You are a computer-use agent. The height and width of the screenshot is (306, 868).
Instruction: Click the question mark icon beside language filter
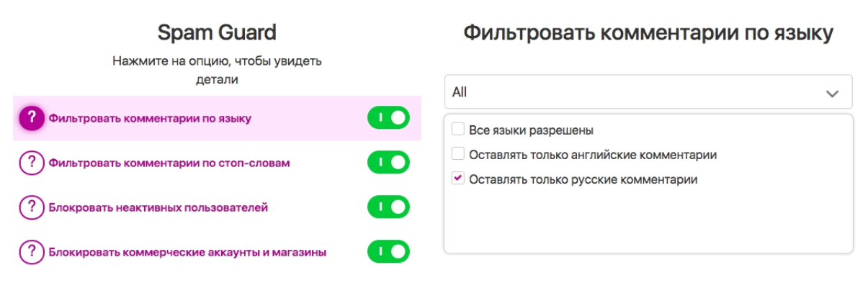tap(31, 118)
